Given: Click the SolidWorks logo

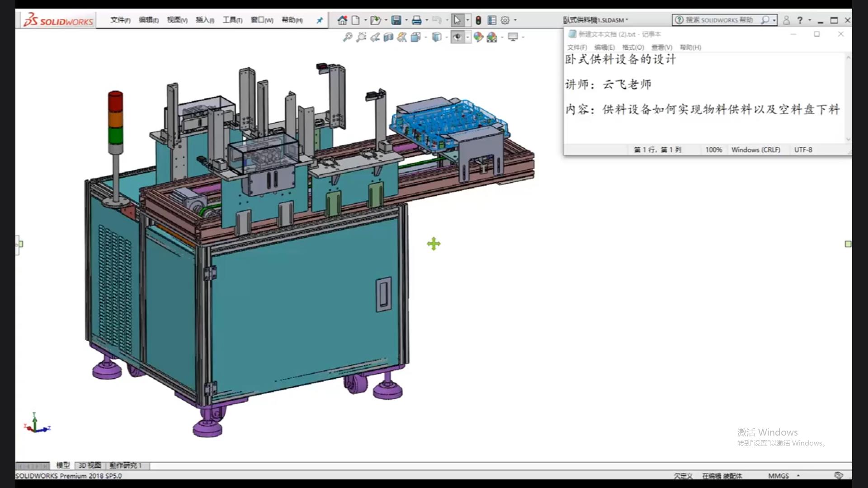Looking at the screenshot, I should click(58, 20).
